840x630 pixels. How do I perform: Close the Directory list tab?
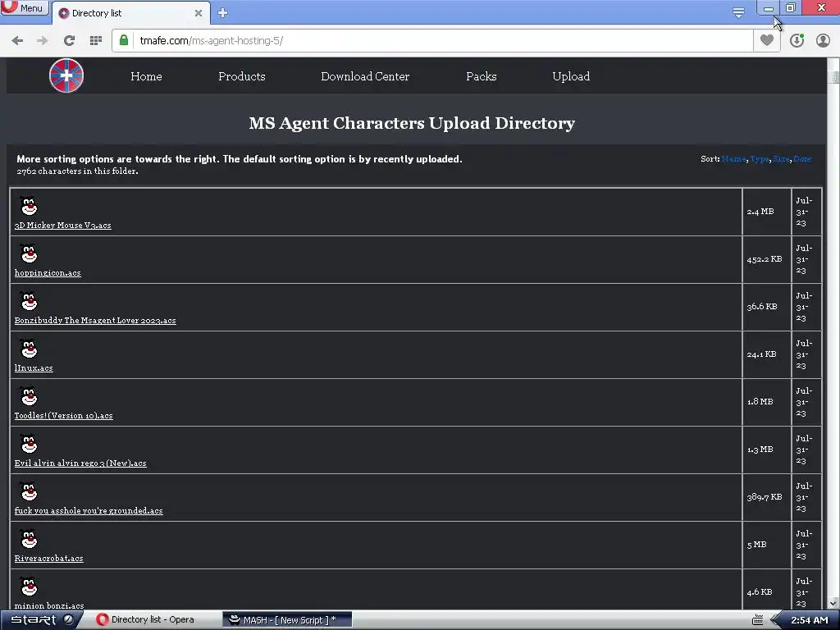[199, 13]
